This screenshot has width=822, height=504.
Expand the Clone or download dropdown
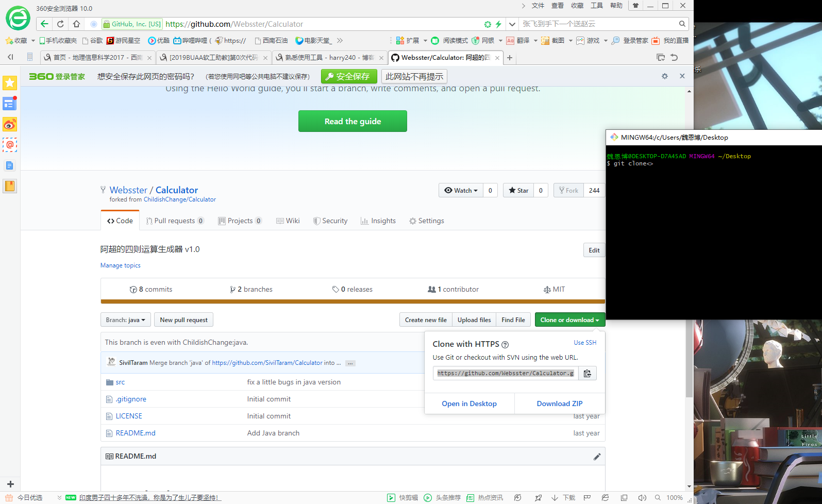click(x=570, y=320)
